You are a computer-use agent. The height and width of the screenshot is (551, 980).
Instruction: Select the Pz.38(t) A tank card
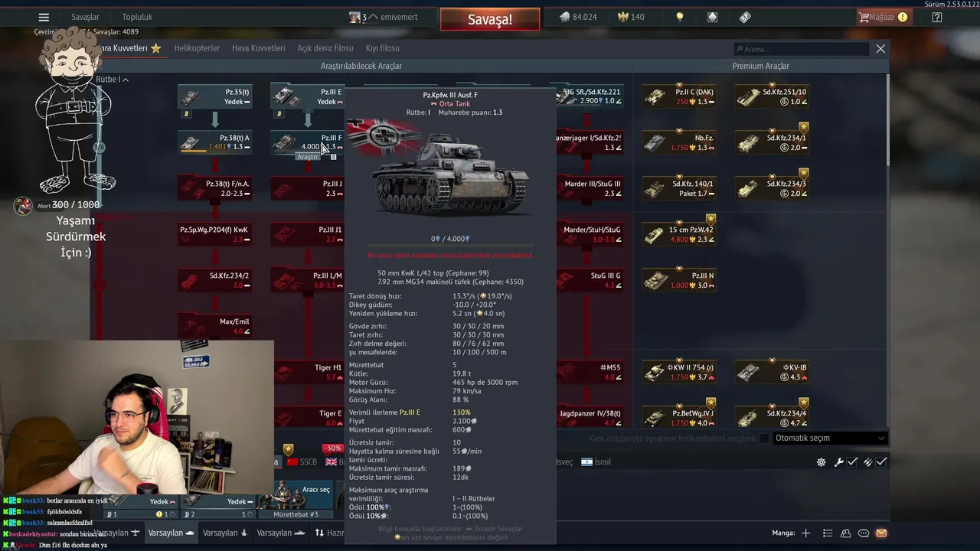(215, 142)
